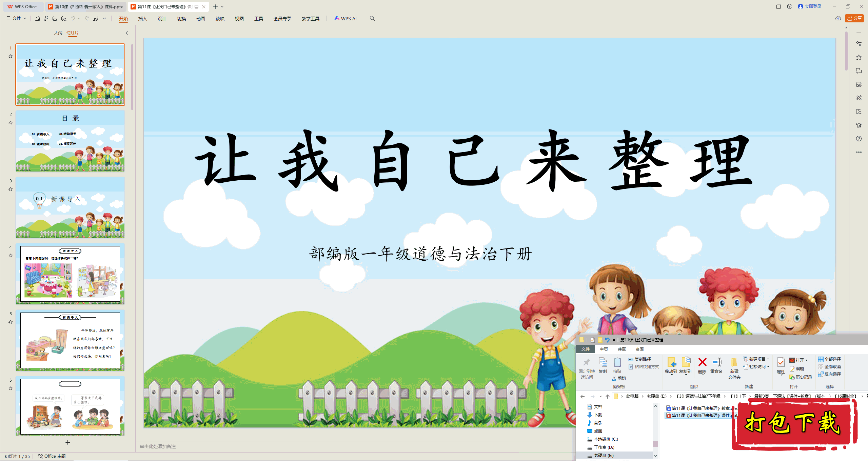
Task: Click the main editing area vertical scrollbar
Action: [x=846, y=51]
